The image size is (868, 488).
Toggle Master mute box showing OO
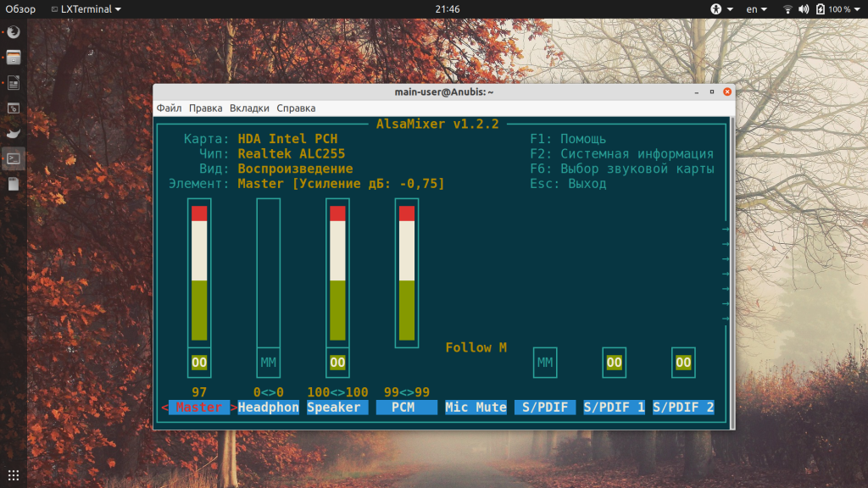pos(199,363)
